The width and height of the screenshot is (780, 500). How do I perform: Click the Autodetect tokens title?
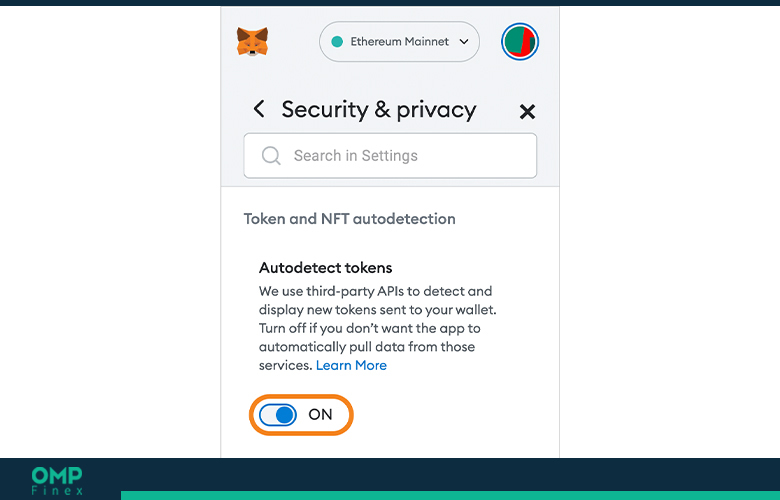coord(325,268)
